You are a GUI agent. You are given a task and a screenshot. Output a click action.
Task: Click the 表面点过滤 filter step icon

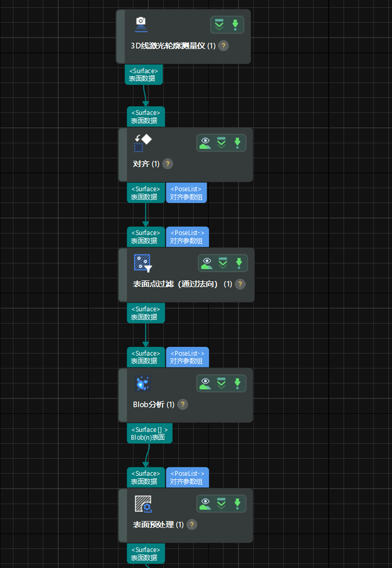143,263
